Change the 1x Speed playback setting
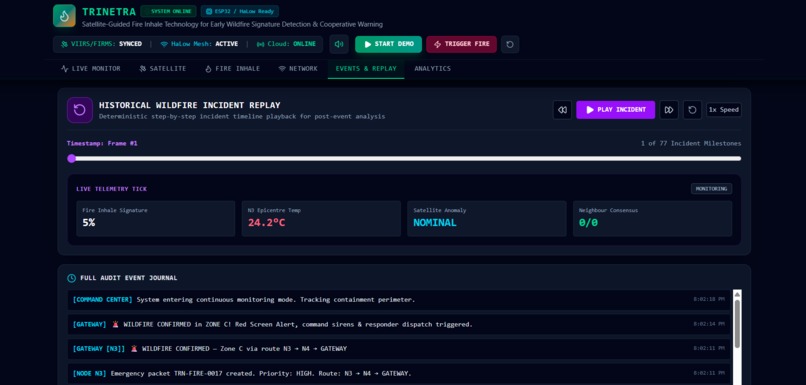Image resolution: width=806 pixels, height=385 pixels. point(724,110)
